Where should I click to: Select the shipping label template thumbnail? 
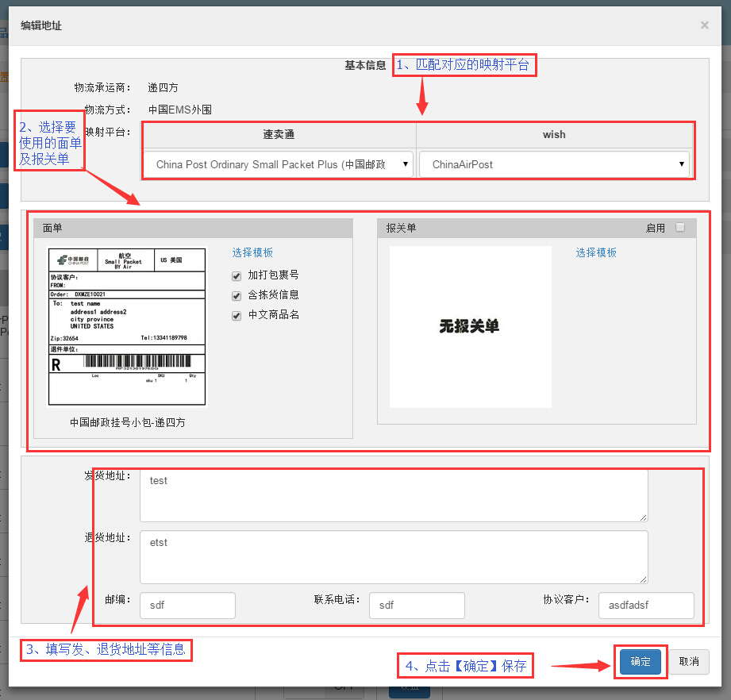point(127,327)
